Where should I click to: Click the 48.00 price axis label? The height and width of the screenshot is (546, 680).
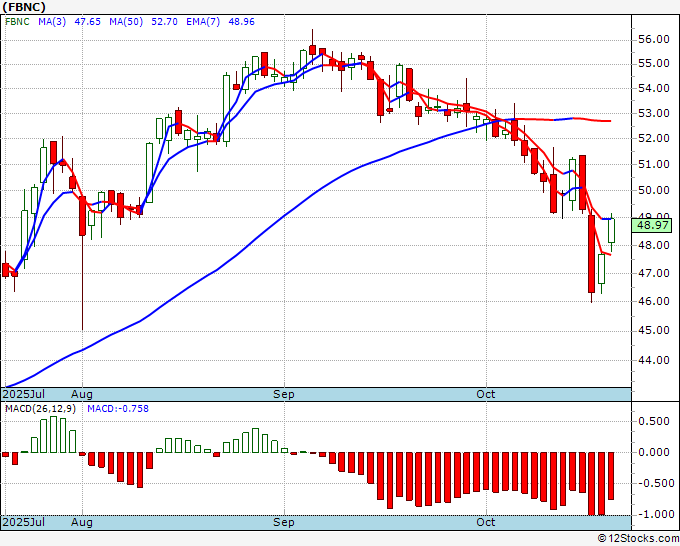click(x=654, y=245)
